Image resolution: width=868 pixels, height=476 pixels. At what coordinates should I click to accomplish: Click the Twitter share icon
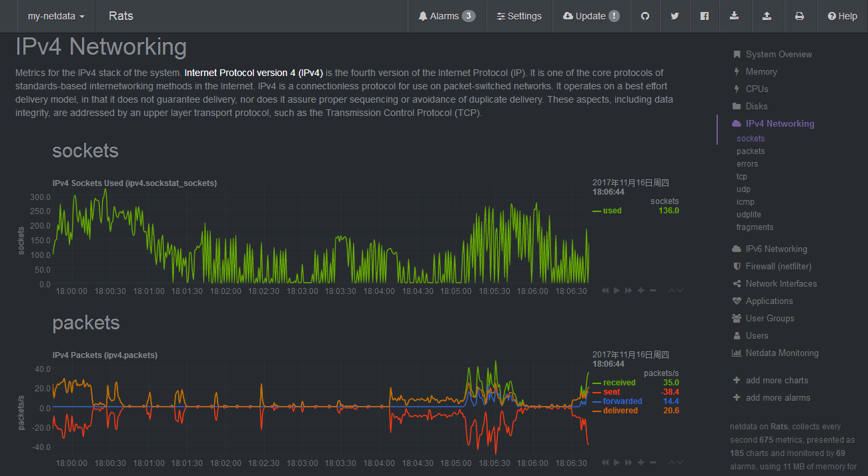(x=675, y=16)
